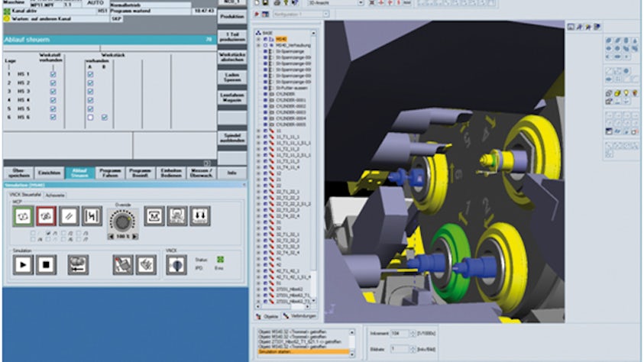
Task: Click the lightbulb icon in right toolbar
Action: coord(626,93)
